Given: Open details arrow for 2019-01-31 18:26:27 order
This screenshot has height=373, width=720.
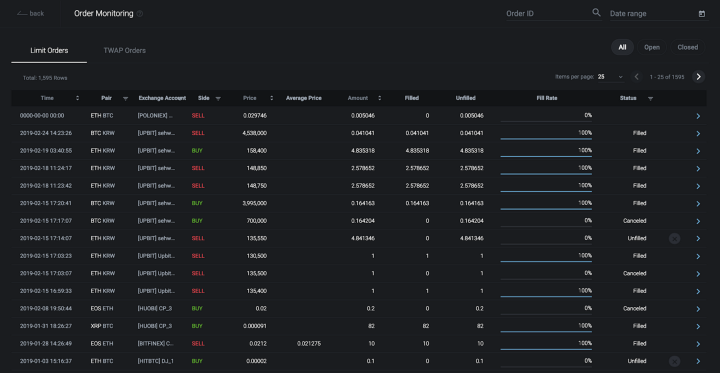Looking at the screenshot, I should pyautogui.click(x=698, y=326).
